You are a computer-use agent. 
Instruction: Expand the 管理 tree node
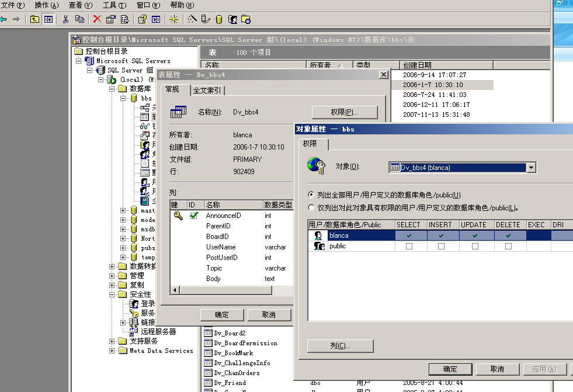click(x=110, y=275)
